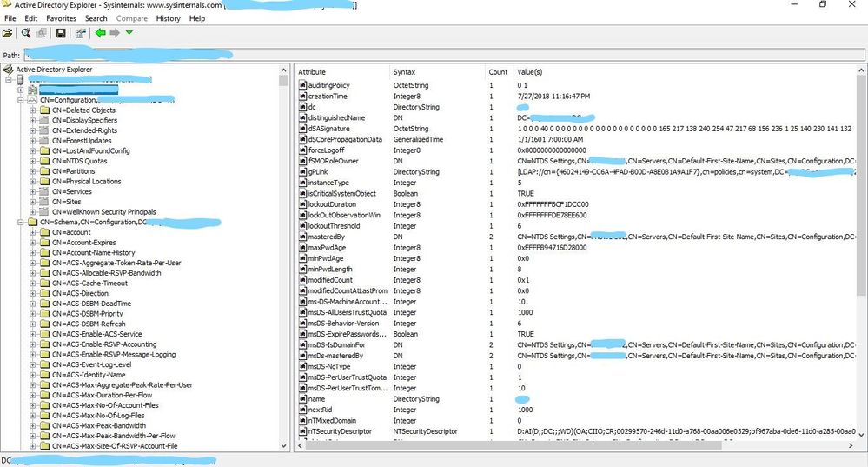Open the Edit menu
Image resolution: width=868 pixels, height=467 pixels.
pos(31,18)
